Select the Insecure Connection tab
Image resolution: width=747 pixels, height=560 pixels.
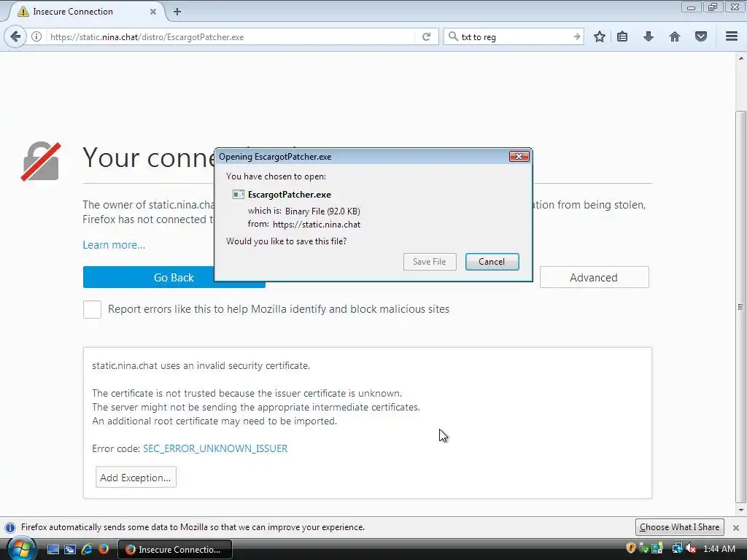point(86,12)
